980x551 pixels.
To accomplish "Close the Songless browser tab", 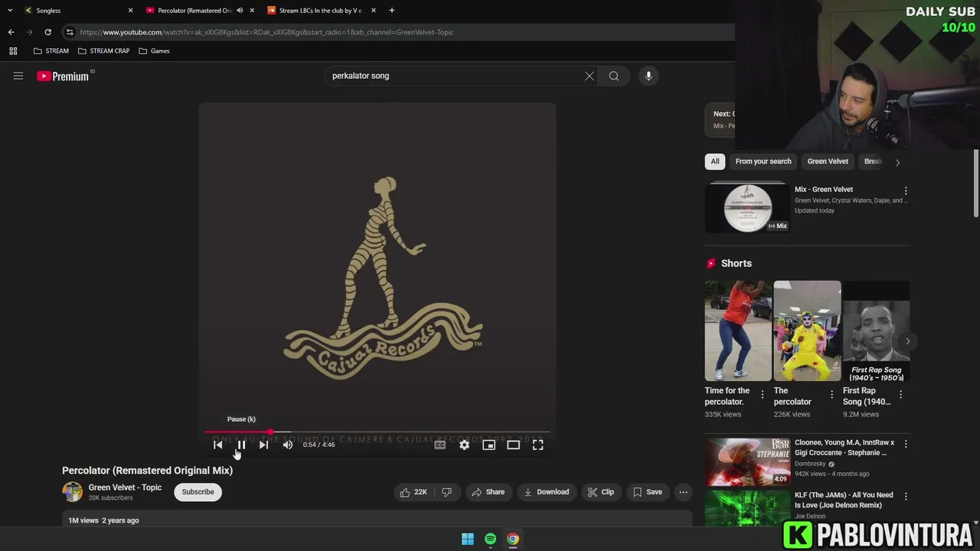I will (130, 11).
